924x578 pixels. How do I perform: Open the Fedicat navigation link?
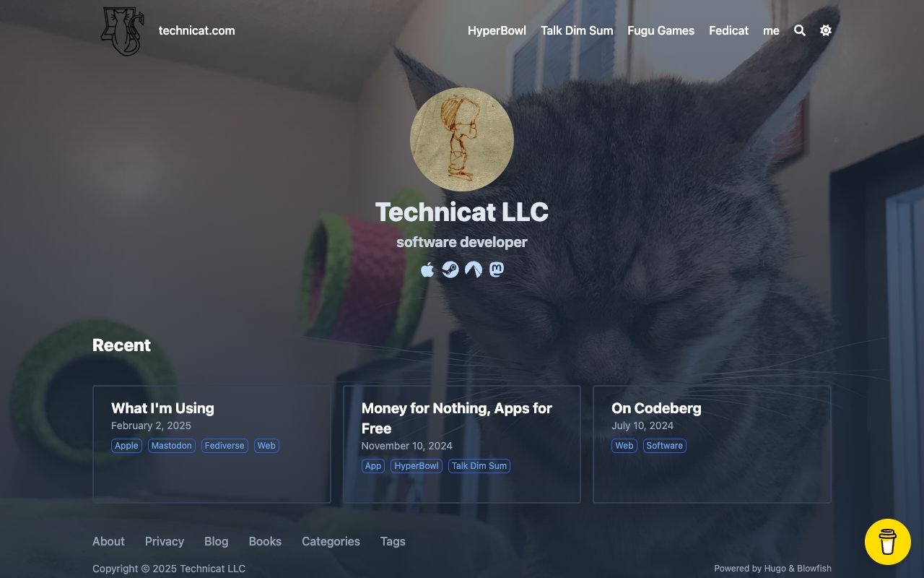728,30
